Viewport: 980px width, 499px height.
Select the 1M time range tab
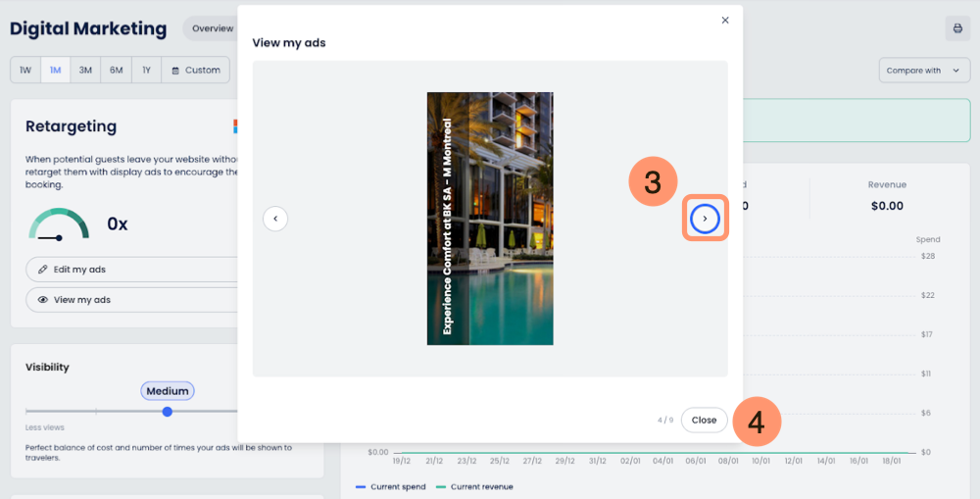point(55,71)
